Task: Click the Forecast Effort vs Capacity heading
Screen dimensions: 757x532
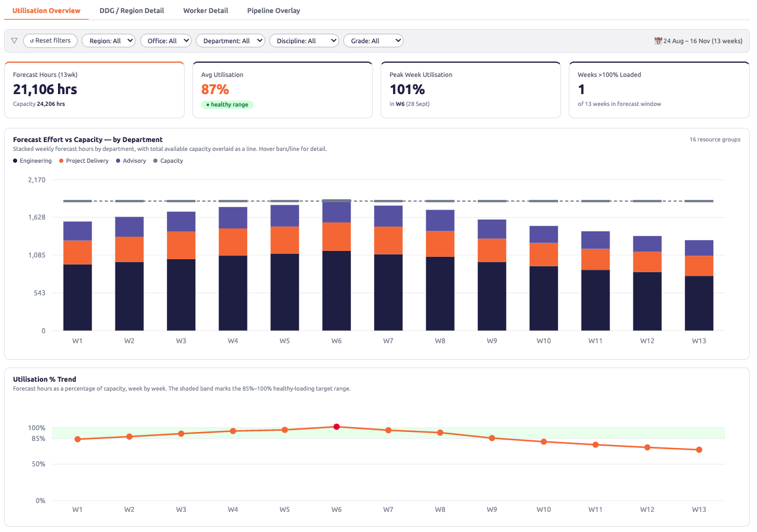Action: pyautogui.click(x=88, y=140)
